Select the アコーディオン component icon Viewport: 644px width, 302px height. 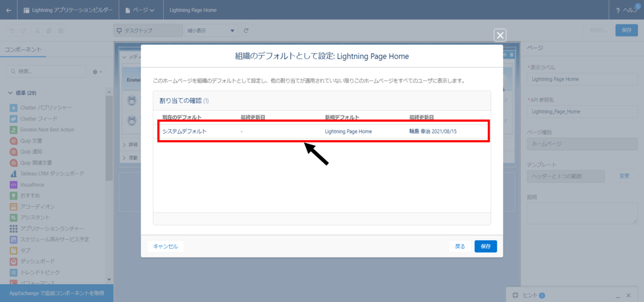13,207
